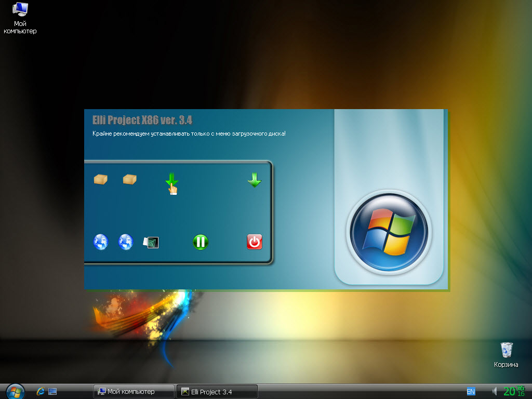Screen dimensions: 532x399
Task: Select the Корзина recycle bin icon
Action: pyautogui.click(x=506, y=355)
